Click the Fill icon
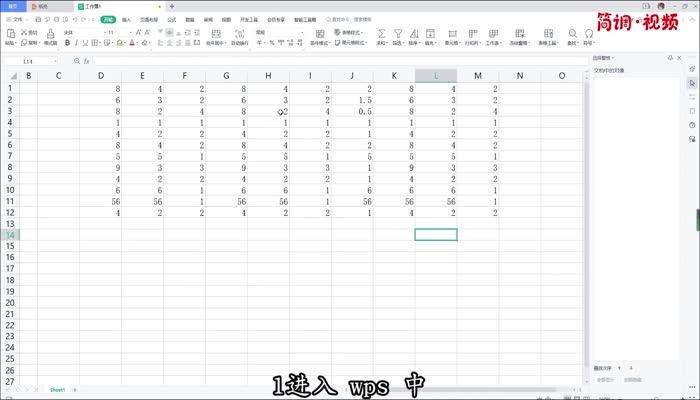This screenshot has height=400, width=700. point(430,33)
